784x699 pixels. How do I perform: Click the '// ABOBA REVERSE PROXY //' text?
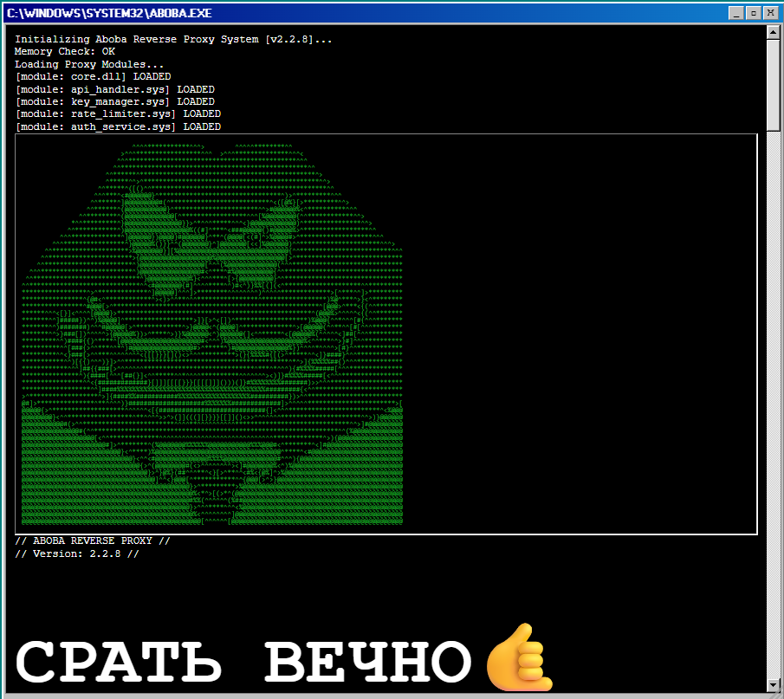point(93,540)
